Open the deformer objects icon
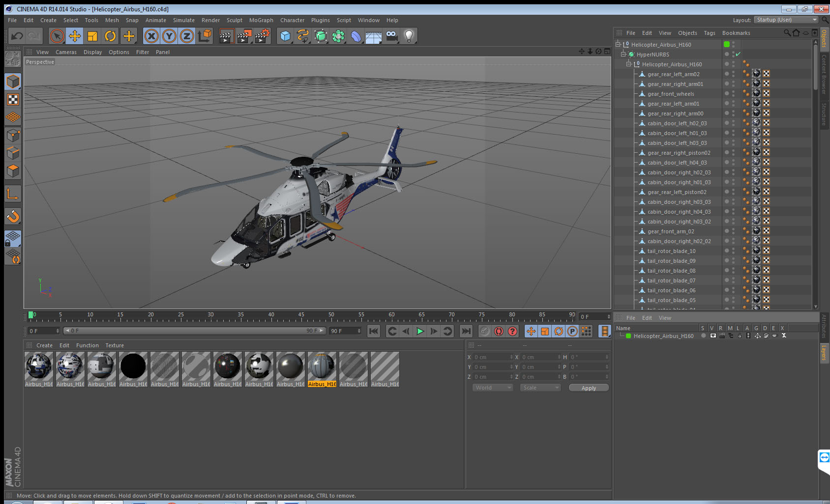 tap(356, 36)
